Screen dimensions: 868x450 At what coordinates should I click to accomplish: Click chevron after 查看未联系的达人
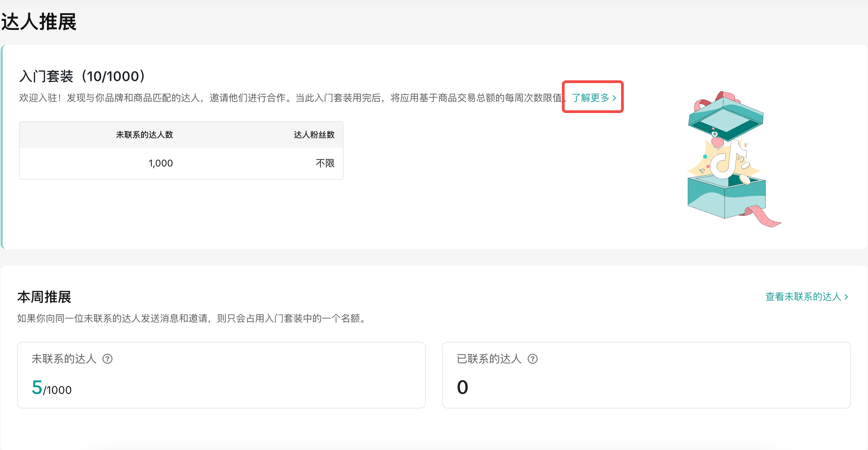click(846, 297)
